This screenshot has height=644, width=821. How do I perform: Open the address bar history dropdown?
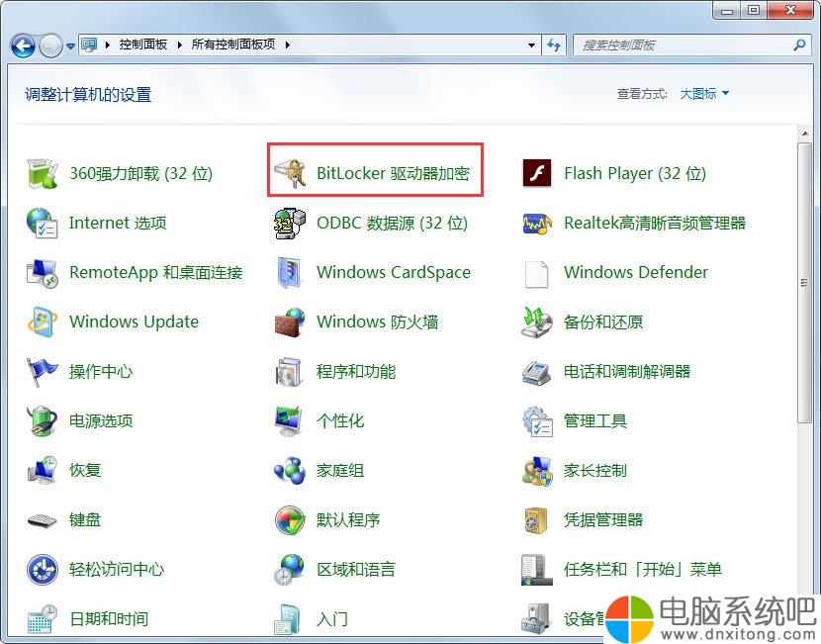tap(531, 46)
